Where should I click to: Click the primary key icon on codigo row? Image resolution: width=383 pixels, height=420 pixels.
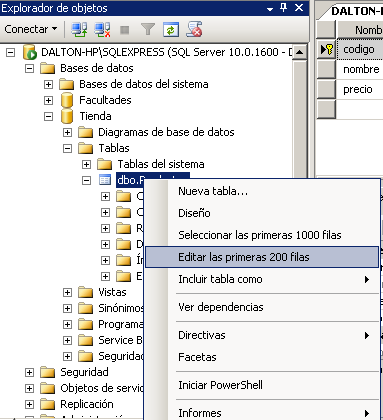329,50
